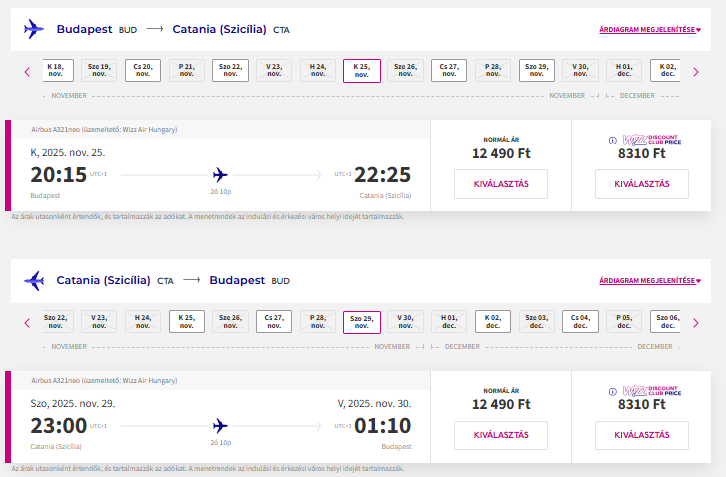Click the outbound previous dates left arrow
This screenshot has height=477, width=726.
tap(28, 71)
